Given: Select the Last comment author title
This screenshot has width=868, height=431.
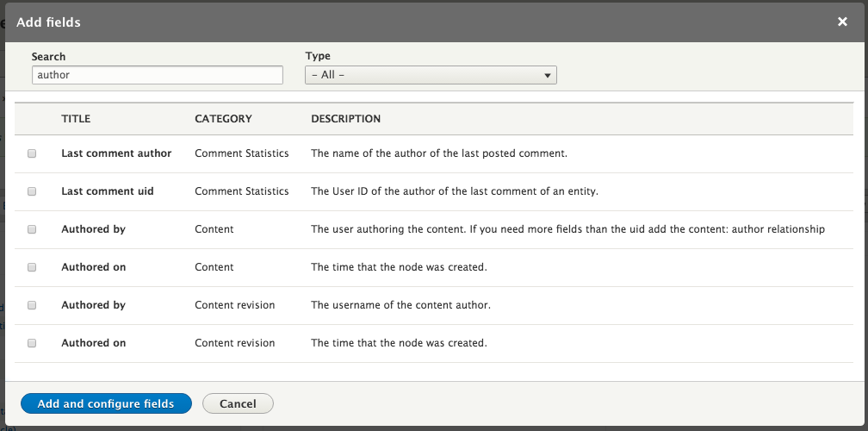Looking at the screenshot, I should pos(116,153).
